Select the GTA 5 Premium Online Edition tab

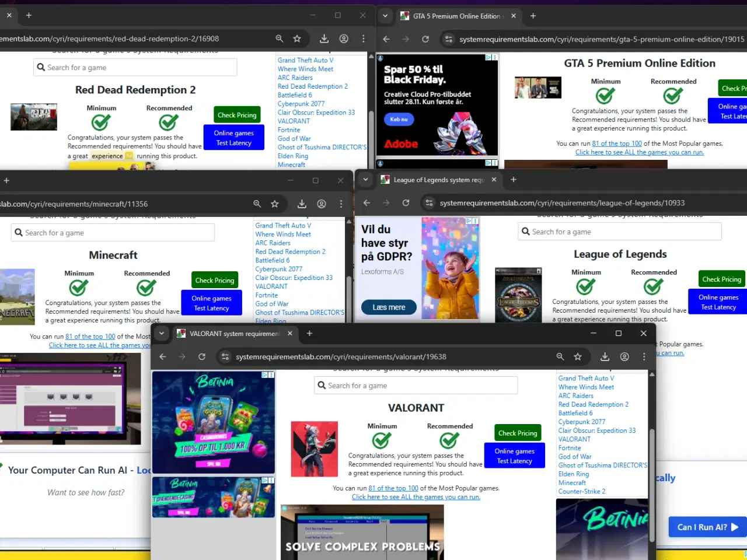pyautogui.click(x=455, y=16)
